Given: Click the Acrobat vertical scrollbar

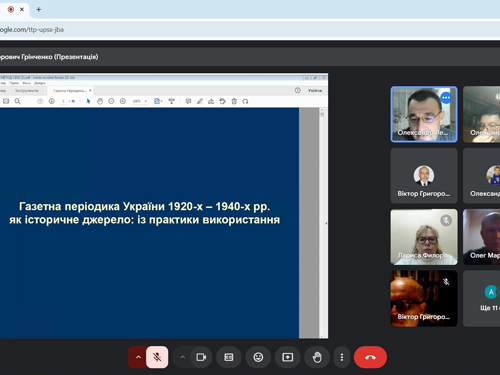Looking at the screenshot, I should click(x=322, y=223).
